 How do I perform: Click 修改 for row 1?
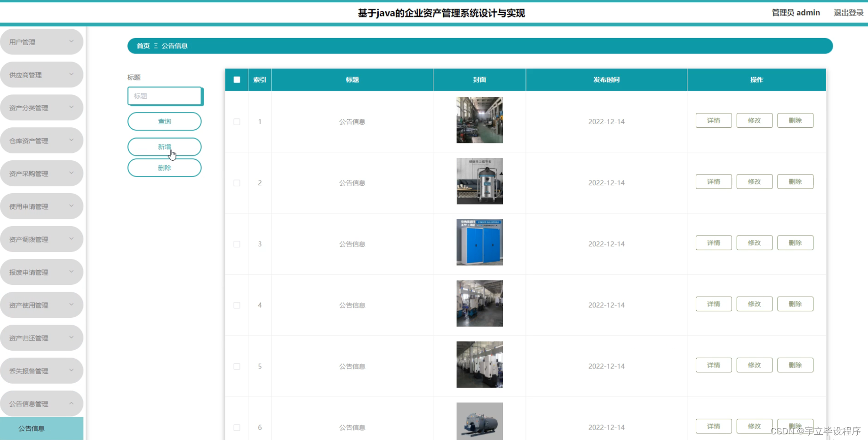(755, 120)
